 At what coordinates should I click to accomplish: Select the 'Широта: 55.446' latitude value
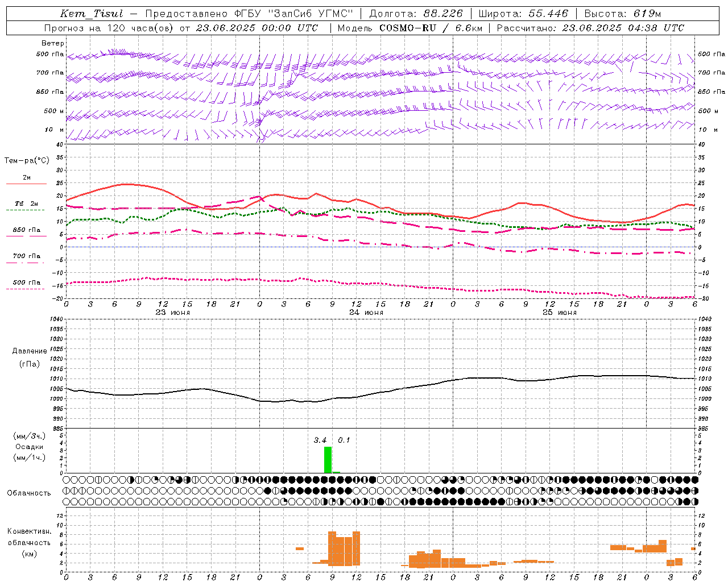[x=523, y=14]
